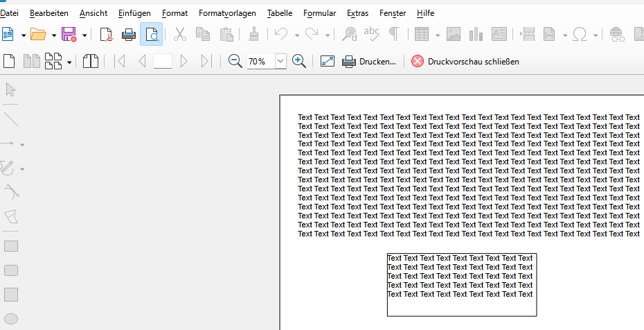644x330 pixels.
Task: Open the Tabelle menu
Action: (279, 13)
